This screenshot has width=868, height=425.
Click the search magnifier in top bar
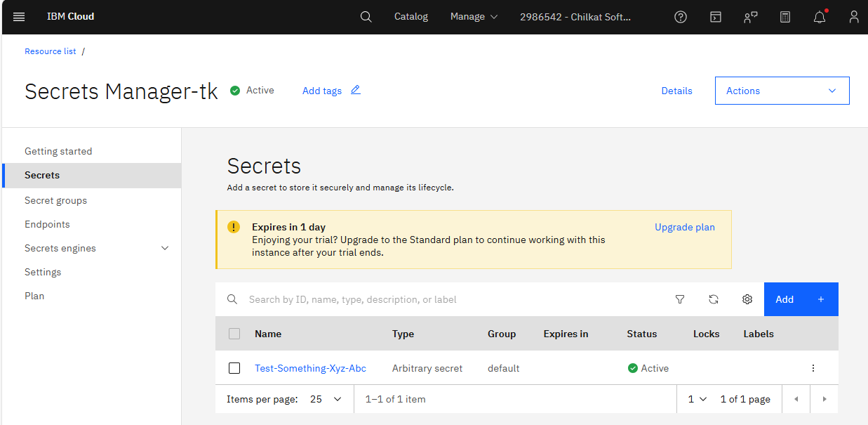(366, 17)
